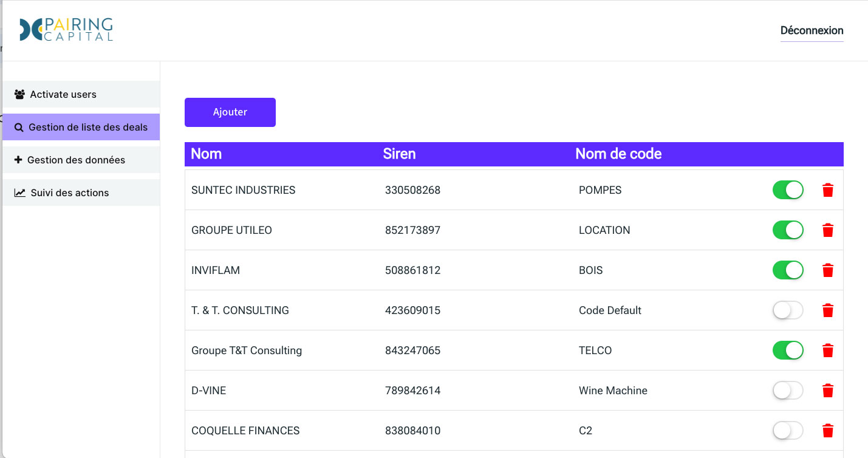
Task: Click trash icon for T. & T. CONSULTING
Action: coord(827,310)
